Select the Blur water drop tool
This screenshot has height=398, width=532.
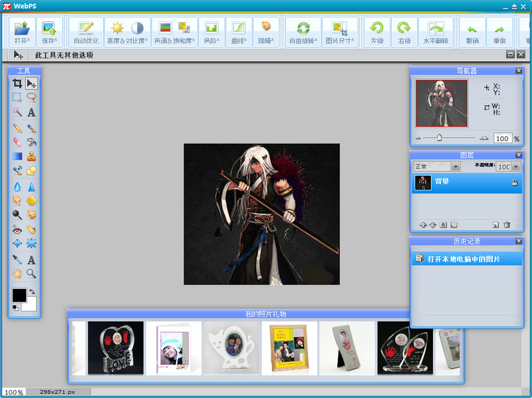pyautogui.click(x=17, y=187)
